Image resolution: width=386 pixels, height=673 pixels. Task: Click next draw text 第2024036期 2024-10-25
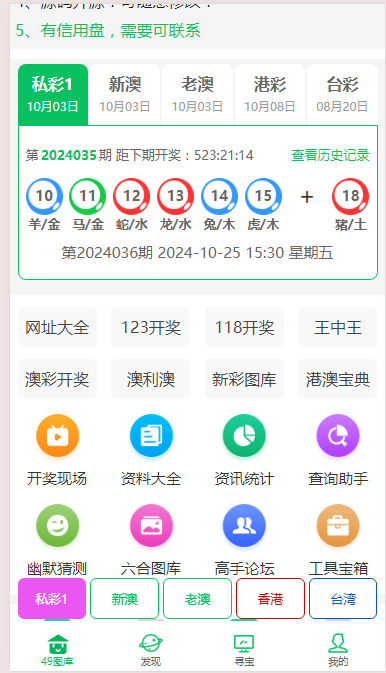coord(151,252)
